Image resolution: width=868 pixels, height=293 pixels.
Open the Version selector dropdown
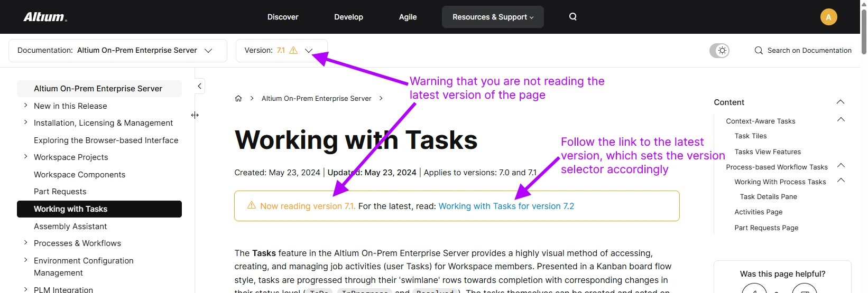coord(309,51)
